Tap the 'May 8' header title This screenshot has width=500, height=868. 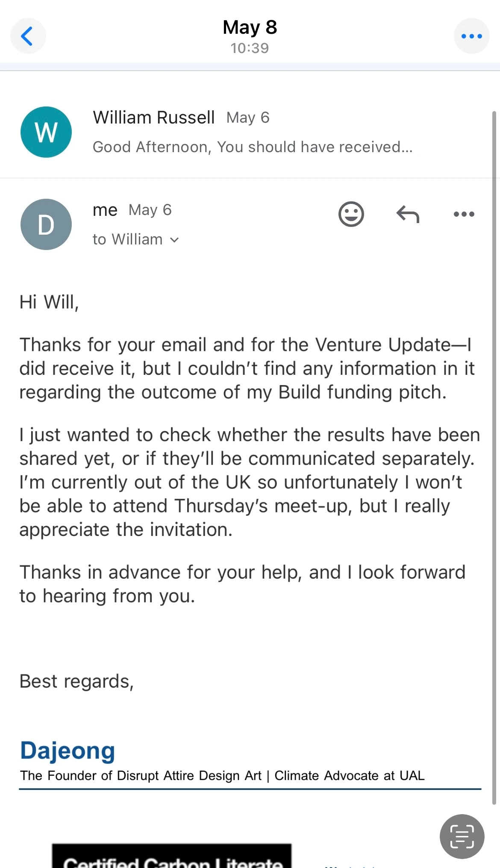(x=250, y=27)
